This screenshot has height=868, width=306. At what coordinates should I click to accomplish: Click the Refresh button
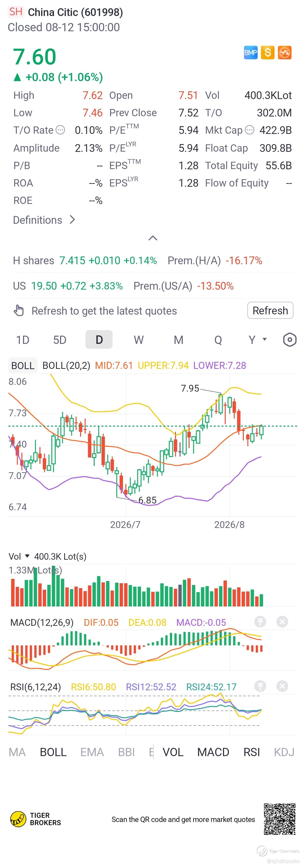(270, 310)
